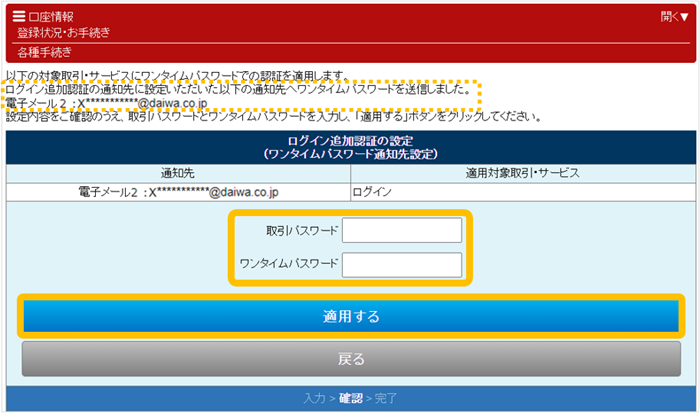This screenshot has width=700, height=413.
Task: Click the instruction ending クリックしてください。
Action: (x=274, y=117)
